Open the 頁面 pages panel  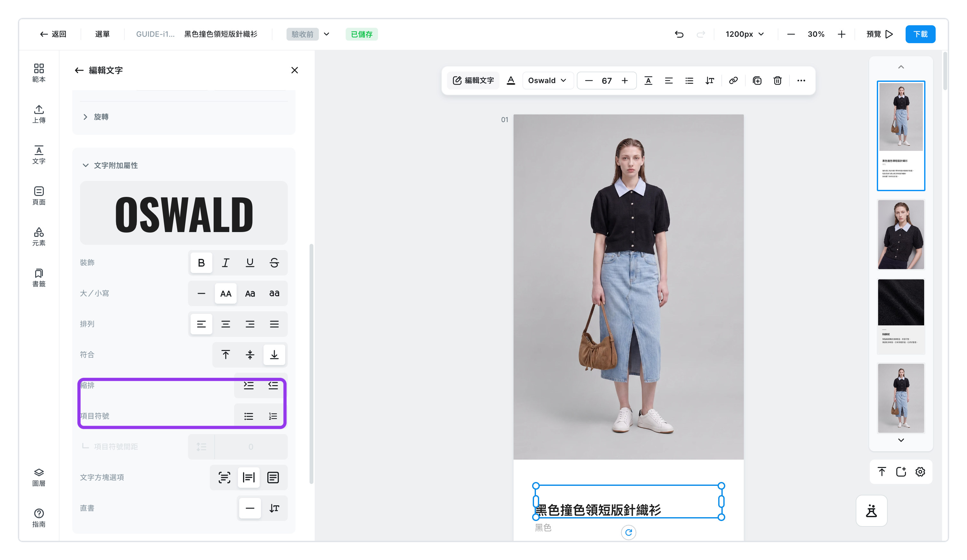[x=39, y=196]
